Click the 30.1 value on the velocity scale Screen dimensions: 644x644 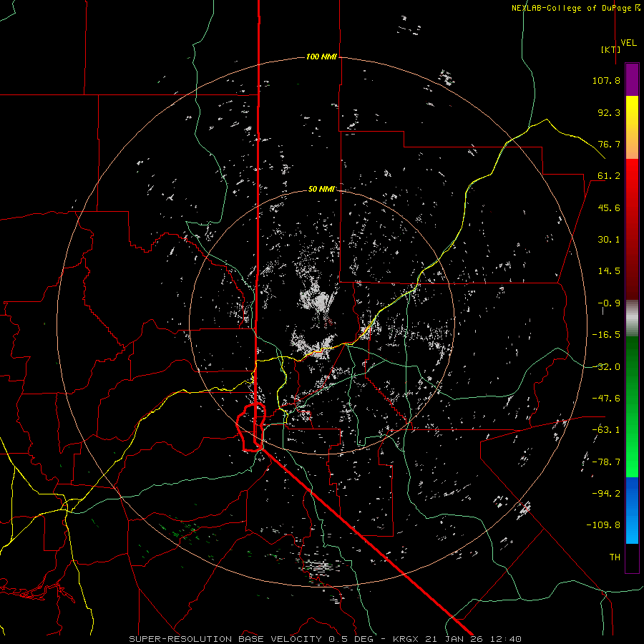(x=609, y=240)
